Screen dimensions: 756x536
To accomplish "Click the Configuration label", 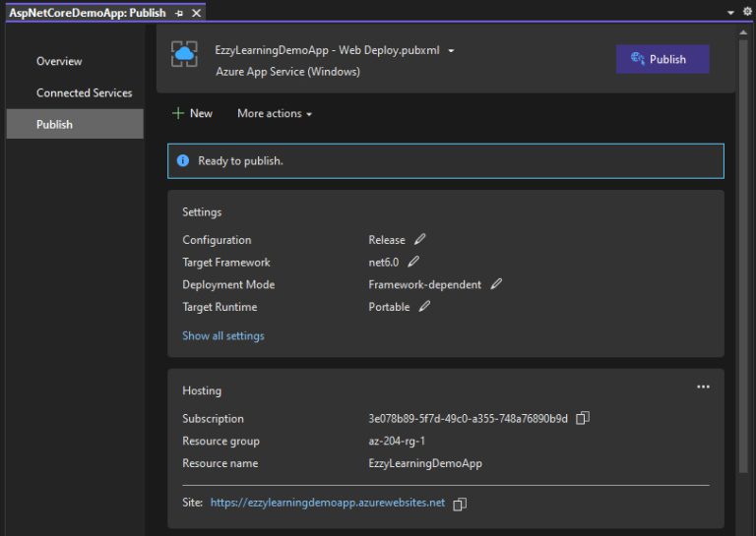I will (x=217, y=240).
